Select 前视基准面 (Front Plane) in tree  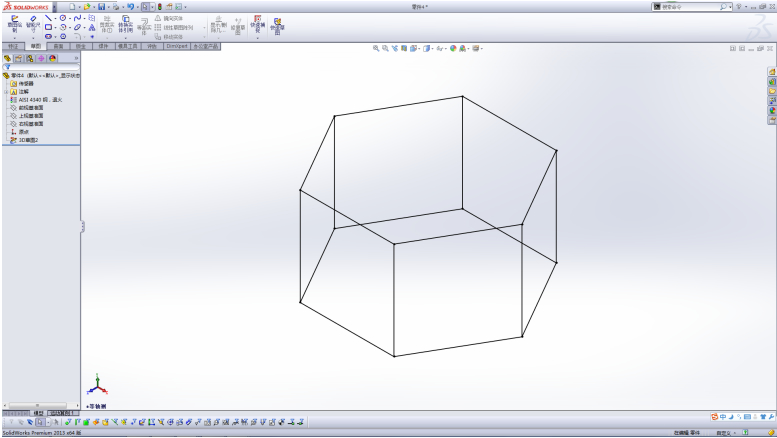(30, 108)
